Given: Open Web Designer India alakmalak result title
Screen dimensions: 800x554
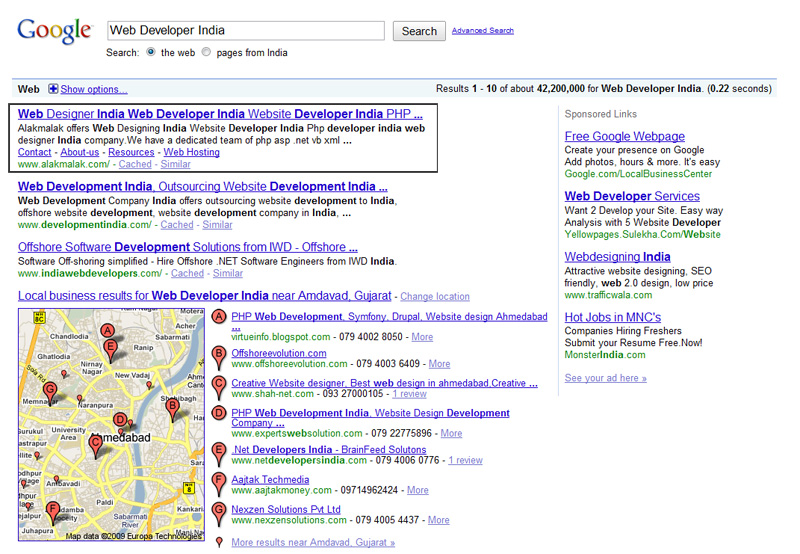Looking at the screenshot, I should (x=220, y=114).
